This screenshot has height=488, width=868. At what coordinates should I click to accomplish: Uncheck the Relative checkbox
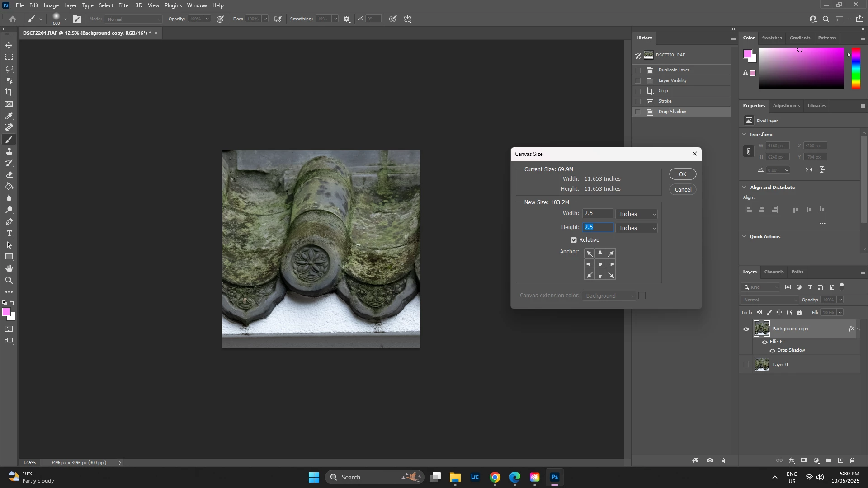coord(574,240)
